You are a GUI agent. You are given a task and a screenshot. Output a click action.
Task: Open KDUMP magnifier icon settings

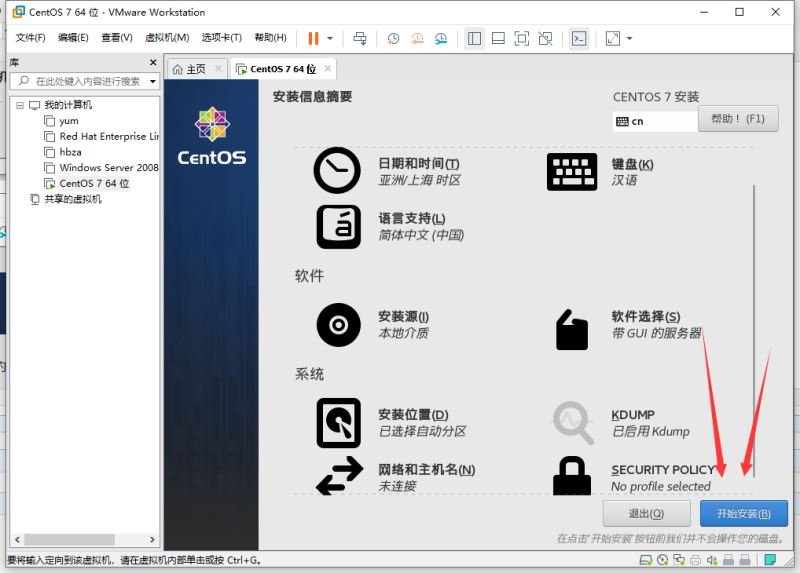click(x=572, y=423)
